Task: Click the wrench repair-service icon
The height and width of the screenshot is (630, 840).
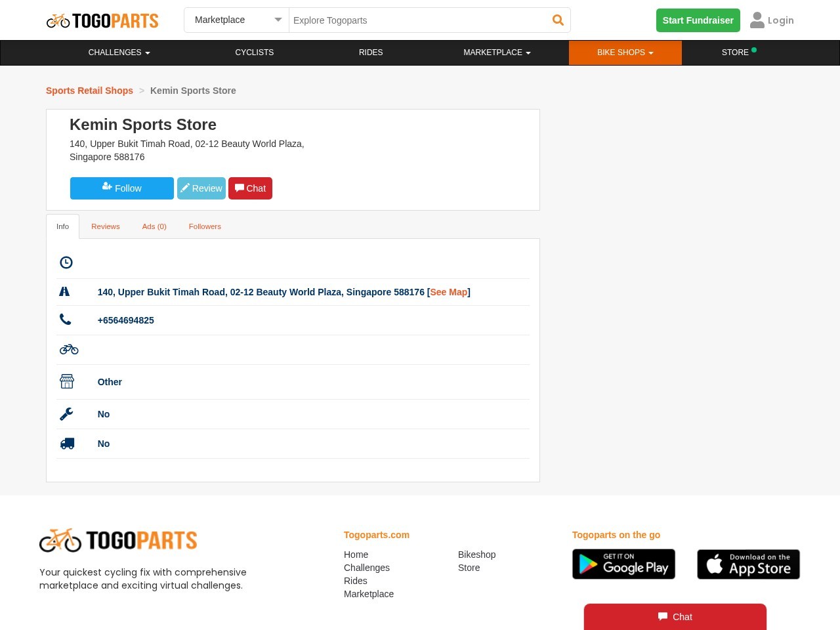Action: (x=66, y=413)
